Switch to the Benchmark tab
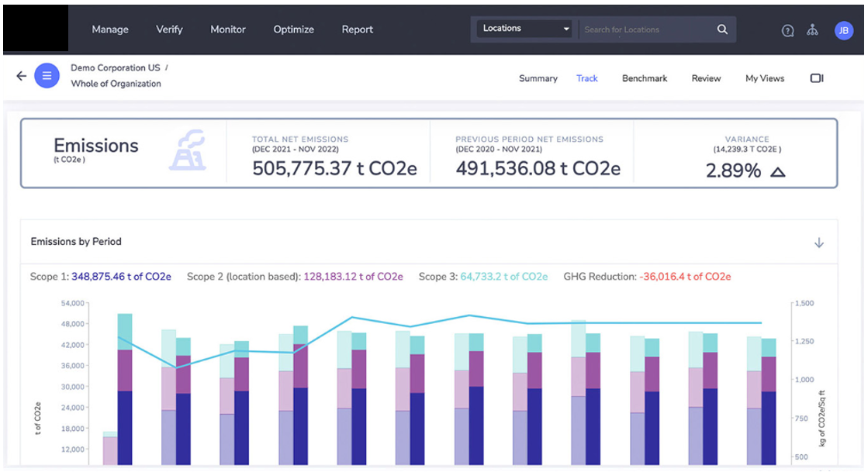The width and height of the screenshot is (868, 472). pos(644,78)
